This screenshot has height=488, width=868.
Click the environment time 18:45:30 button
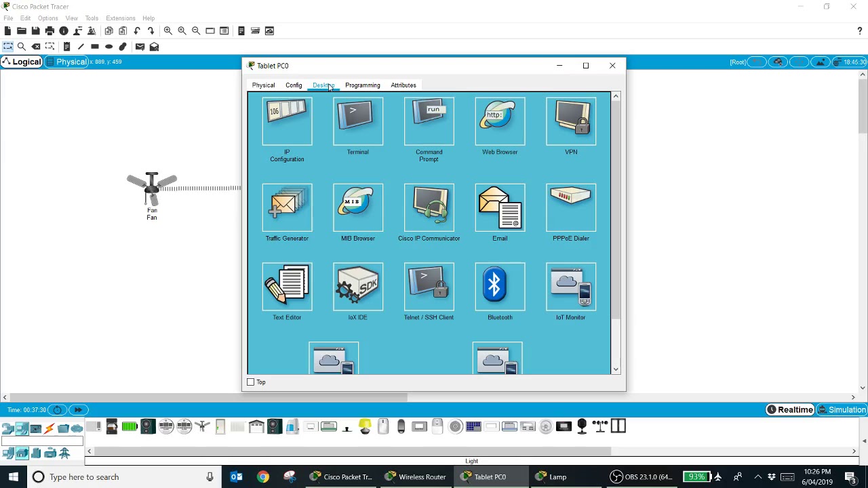click(850, 62)
